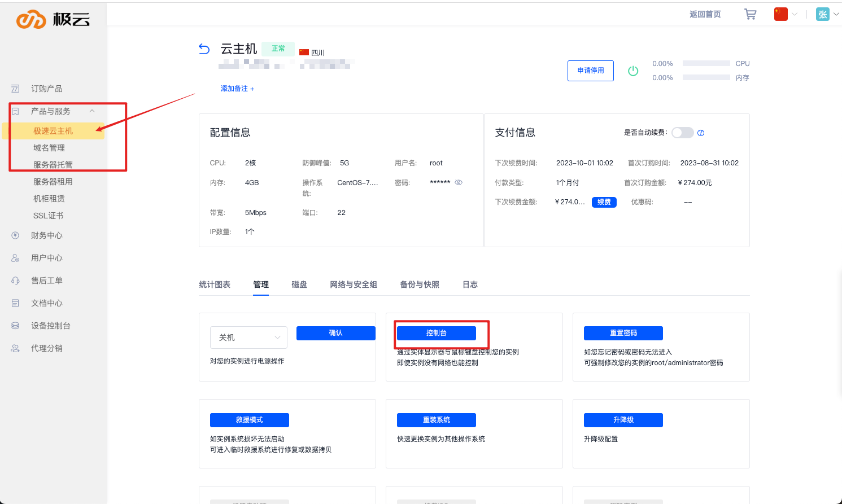Click the back arrow beside 云主机

tap(204, 49)
